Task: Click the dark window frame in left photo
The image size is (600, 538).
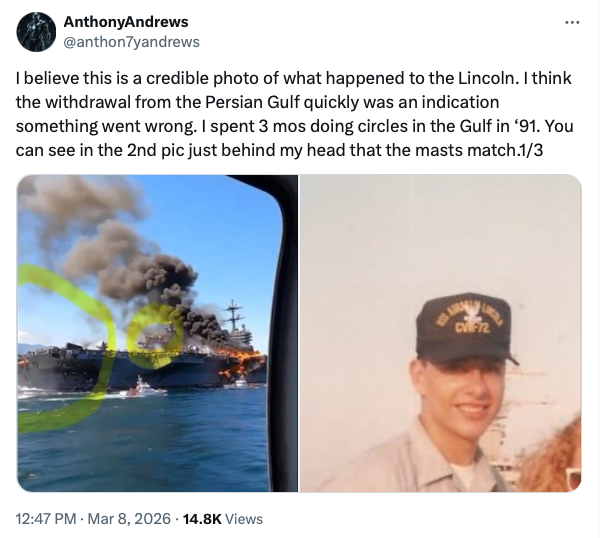Action: [284, 333]
